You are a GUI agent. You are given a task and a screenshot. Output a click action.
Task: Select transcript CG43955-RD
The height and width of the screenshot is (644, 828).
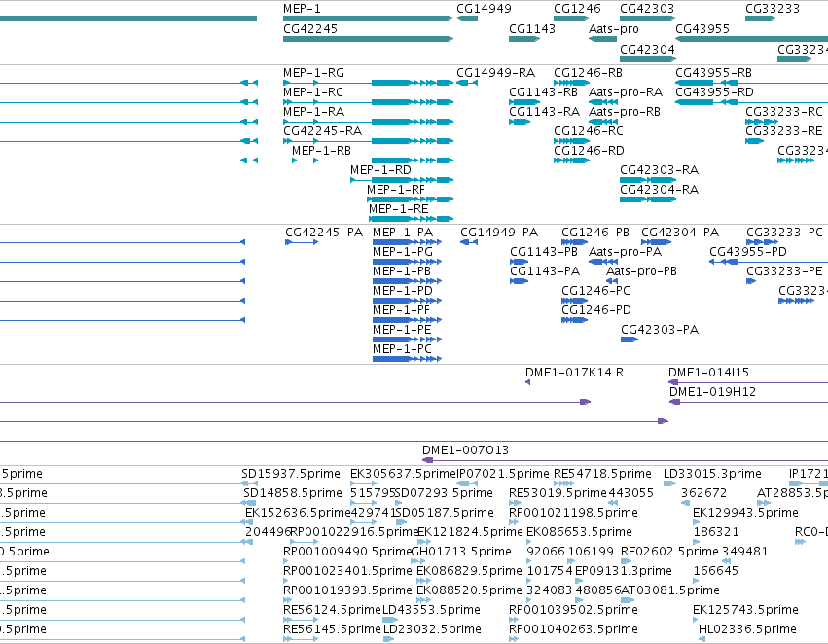coord(714,92)
